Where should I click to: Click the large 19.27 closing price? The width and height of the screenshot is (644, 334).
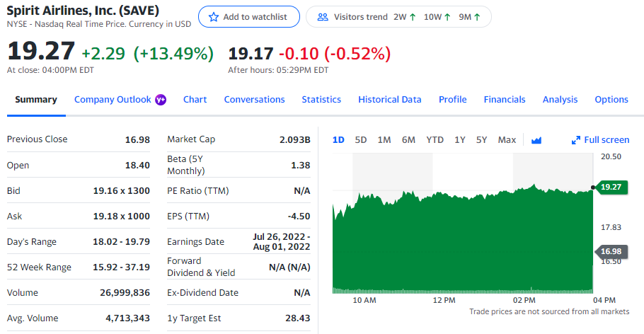[x=41, y=51]
